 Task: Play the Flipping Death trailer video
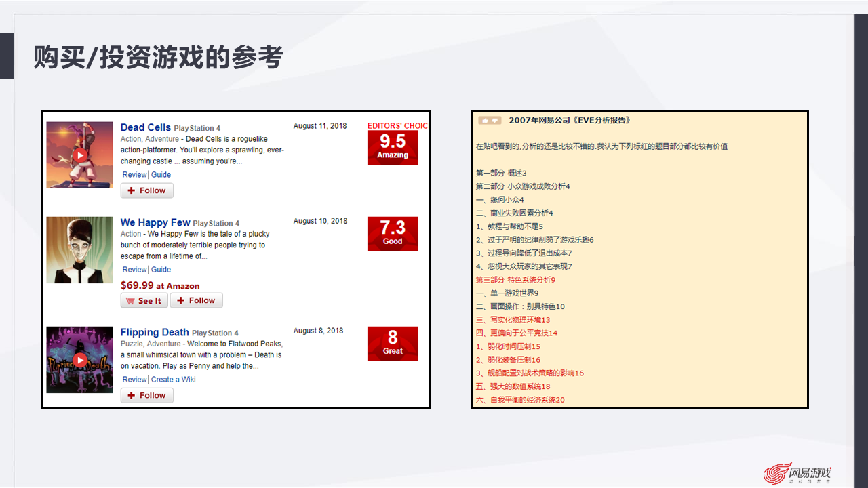79,359
